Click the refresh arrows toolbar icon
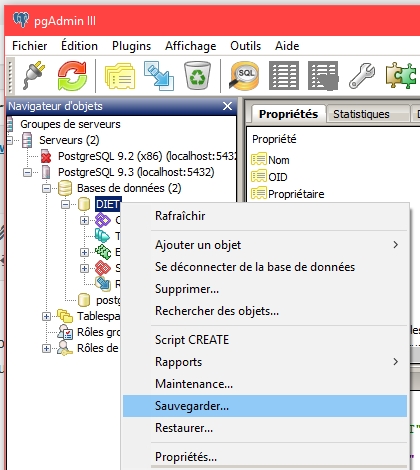The height and width of the screenshot is (470, 420). coord(72,76)
